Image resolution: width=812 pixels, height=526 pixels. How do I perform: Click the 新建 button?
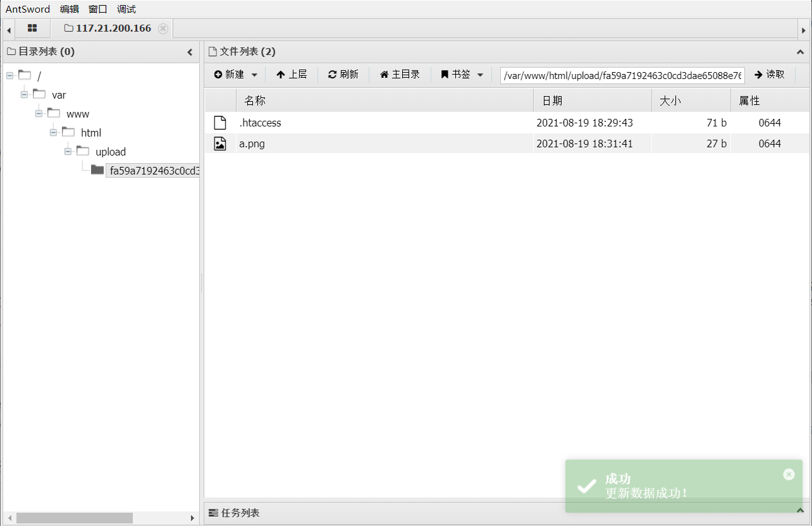229,75
